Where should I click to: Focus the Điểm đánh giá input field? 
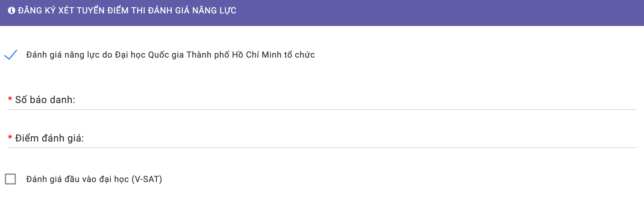[x=336, y=138]
